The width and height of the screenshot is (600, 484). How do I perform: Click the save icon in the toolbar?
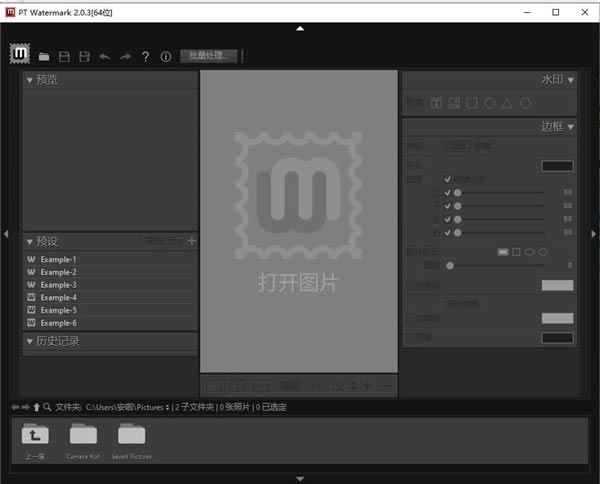[64, 57]
